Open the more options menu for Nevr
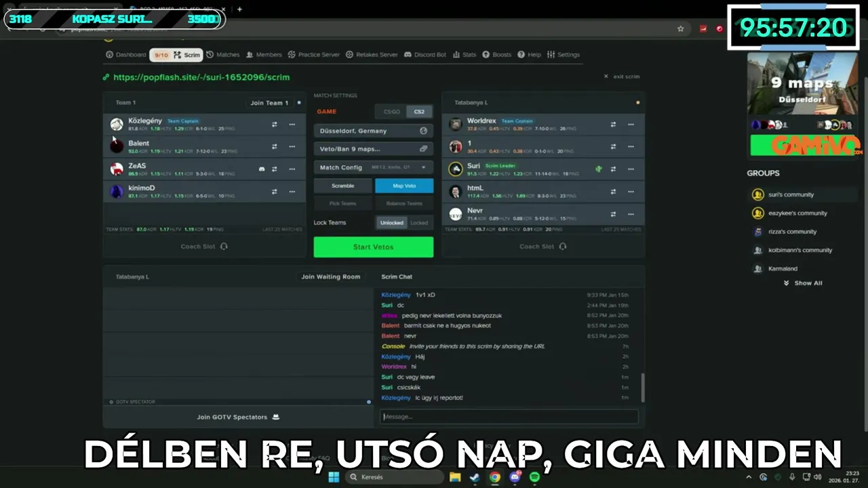Screen dimensions: 868x488 631,214
